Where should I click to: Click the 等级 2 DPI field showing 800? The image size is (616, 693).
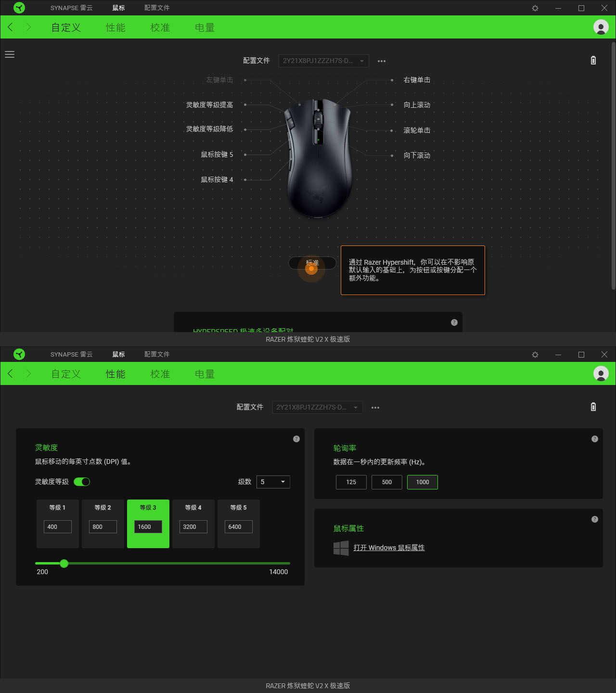103,527
